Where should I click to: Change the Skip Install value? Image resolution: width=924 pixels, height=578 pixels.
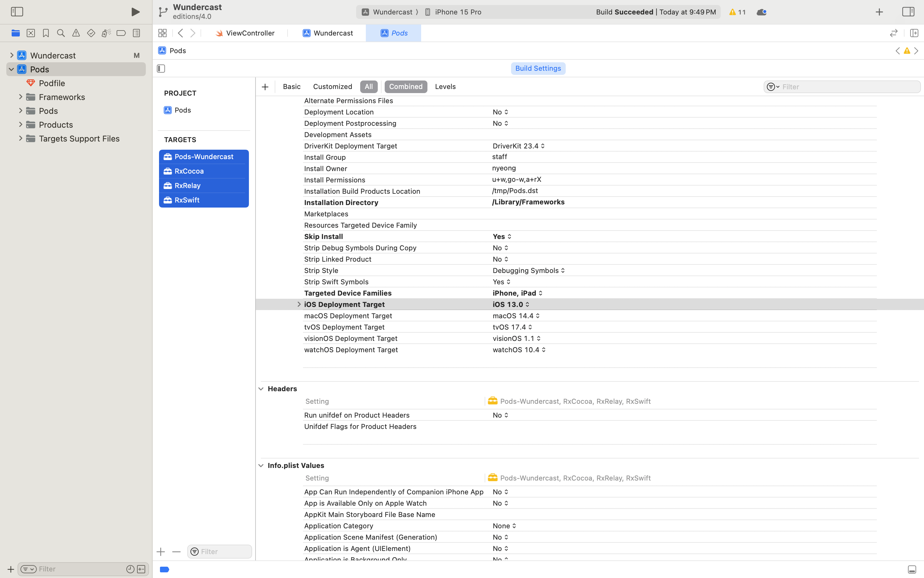pos(502,236)
